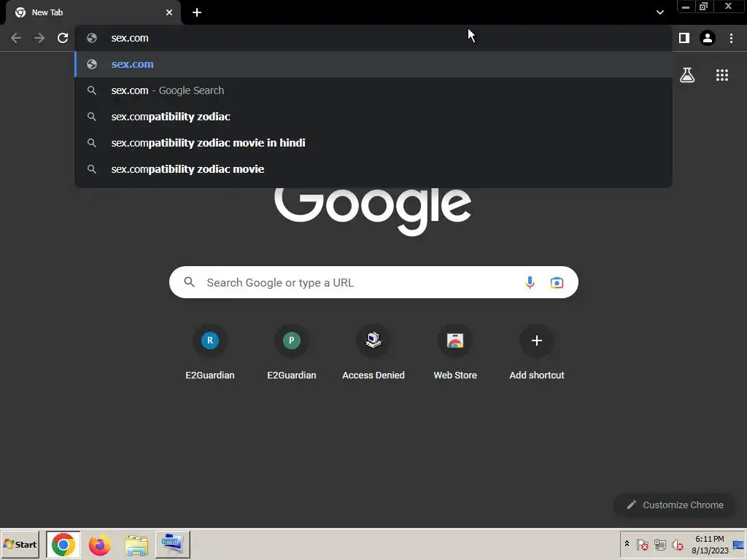Click the Add shortcut plus icon
The image size is (747, 560).
click(x=536, y=341)
